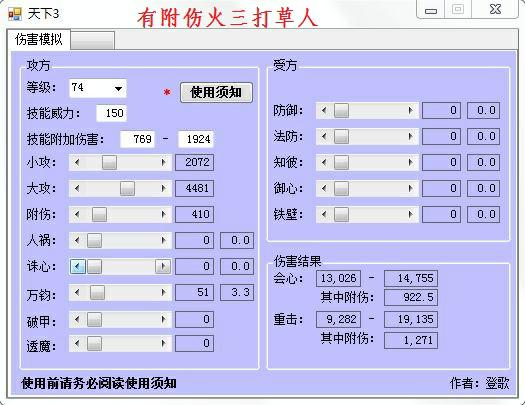Click the skill extra damage minimum field 769
The width and height of the screenshot is (525, 405).
[x=138, y=139]
